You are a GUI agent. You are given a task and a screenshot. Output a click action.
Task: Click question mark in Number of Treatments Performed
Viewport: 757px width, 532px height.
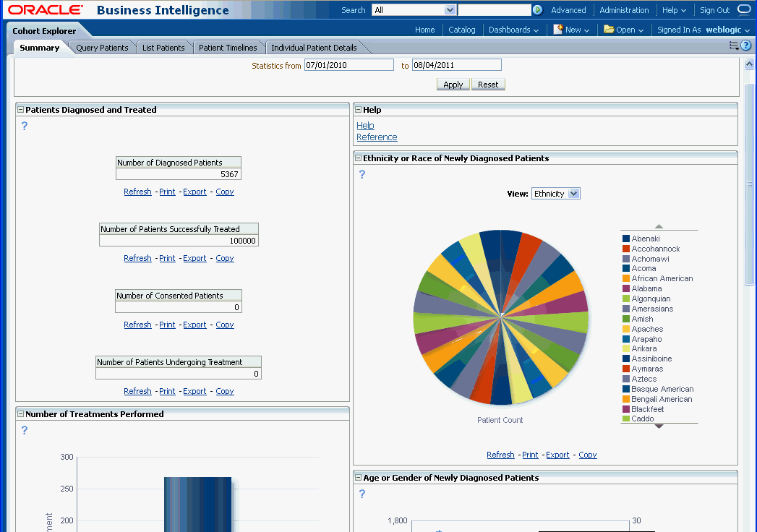pos(24,430)
